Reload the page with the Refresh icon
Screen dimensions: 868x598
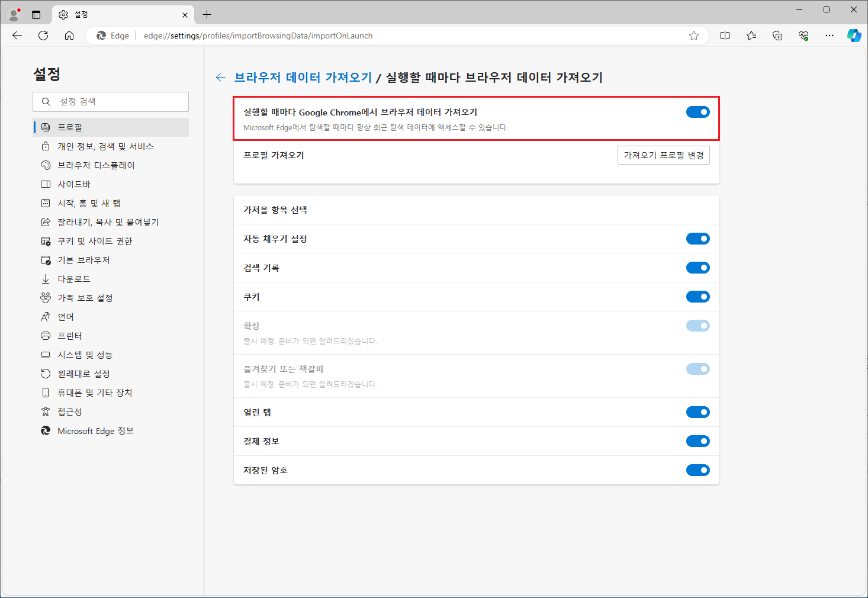tap(43, 36)
